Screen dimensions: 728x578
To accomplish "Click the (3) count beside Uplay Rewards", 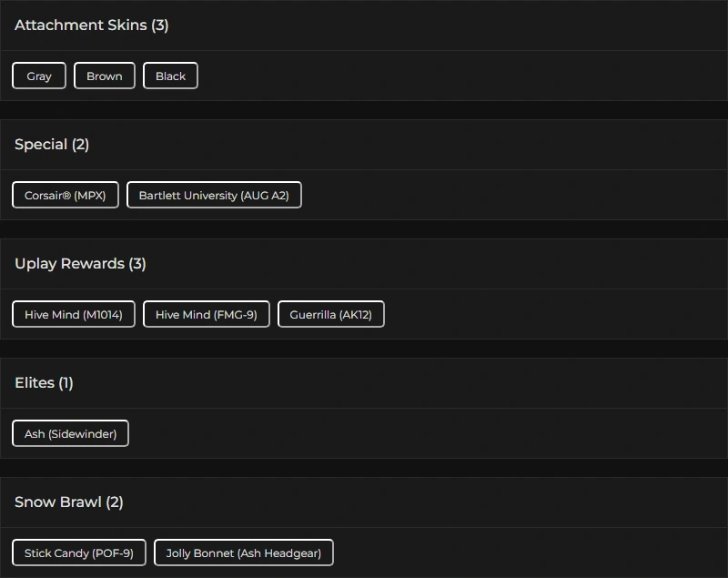I will (x=137, y=264).
